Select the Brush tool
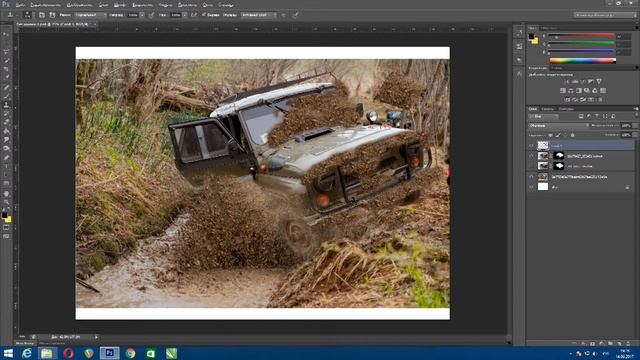The width and height of the screenshot is (640, 360). pos(6,96)
